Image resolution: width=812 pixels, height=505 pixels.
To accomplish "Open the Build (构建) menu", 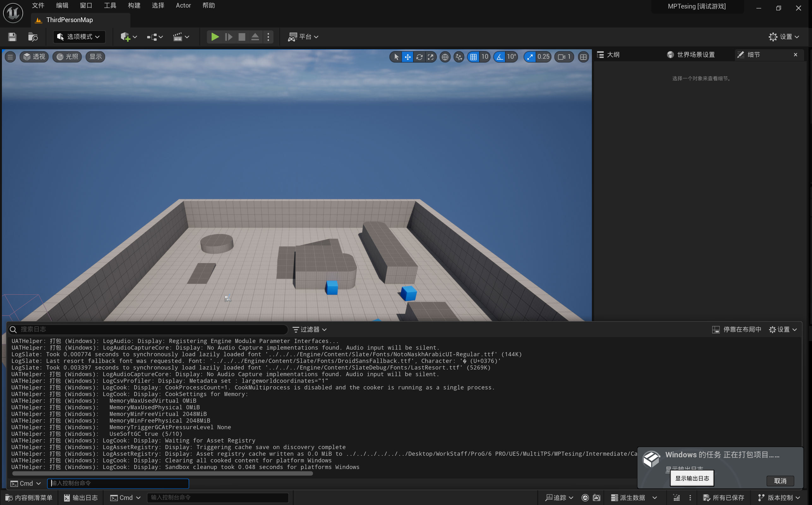I will pos(134,5).
